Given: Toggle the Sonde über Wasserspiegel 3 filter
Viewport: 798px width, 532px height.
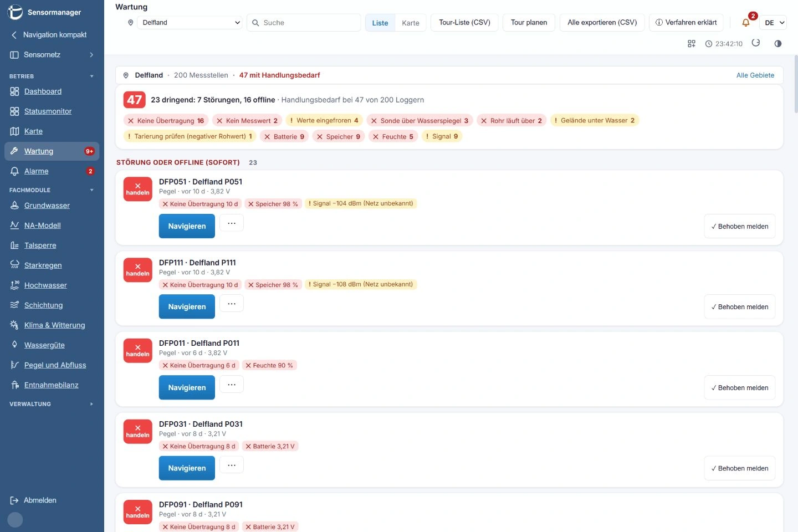Looking at the screenshot, I should click(420, 121).
